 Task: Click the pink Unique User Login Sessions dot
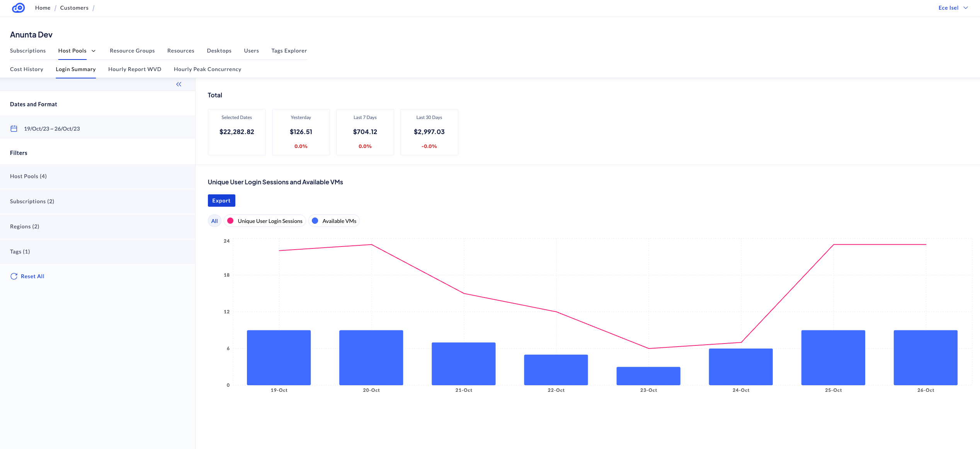(x=230, y=221)
